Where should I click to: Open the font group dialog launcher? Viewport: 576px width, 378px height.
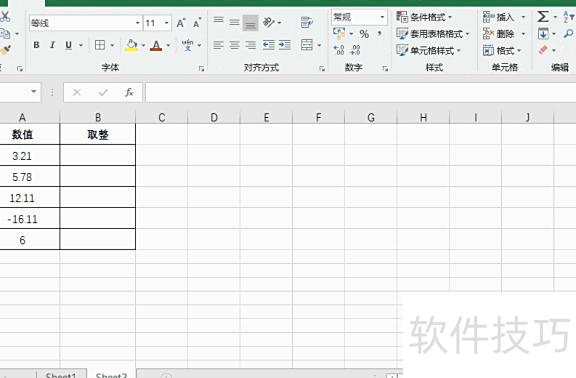click(201, 68)
